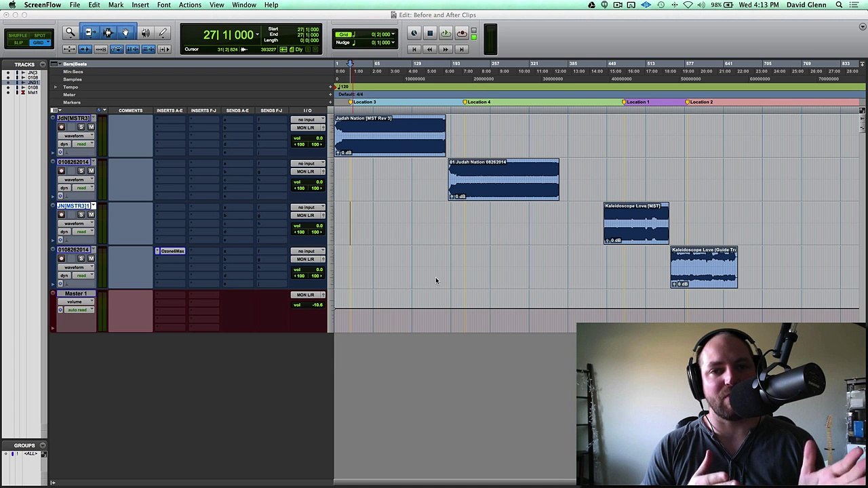
Task: Click 'no input' selector on JdN[MSTR3]
Action: [307, 120]
